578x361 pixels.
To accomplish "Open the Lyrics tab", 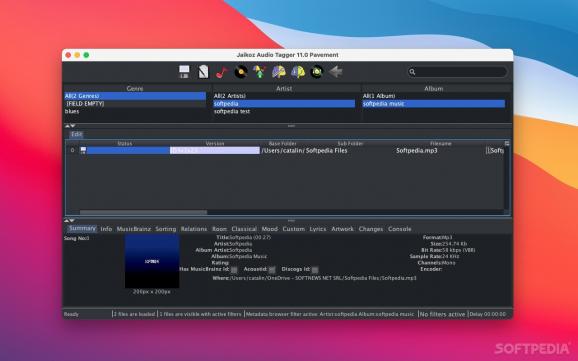I will (x=318, y=229).
